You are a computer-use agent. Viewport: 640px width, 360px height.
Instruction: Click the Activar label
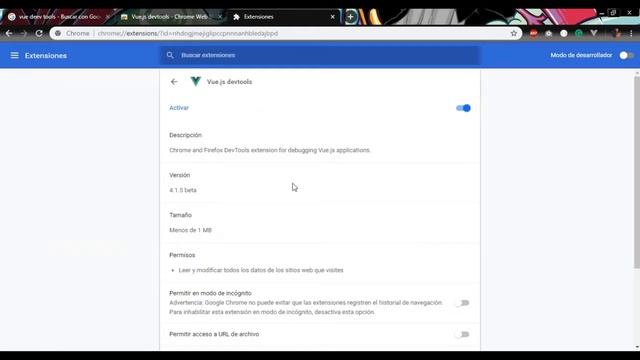pyautogui.click(x=179, y=108)
